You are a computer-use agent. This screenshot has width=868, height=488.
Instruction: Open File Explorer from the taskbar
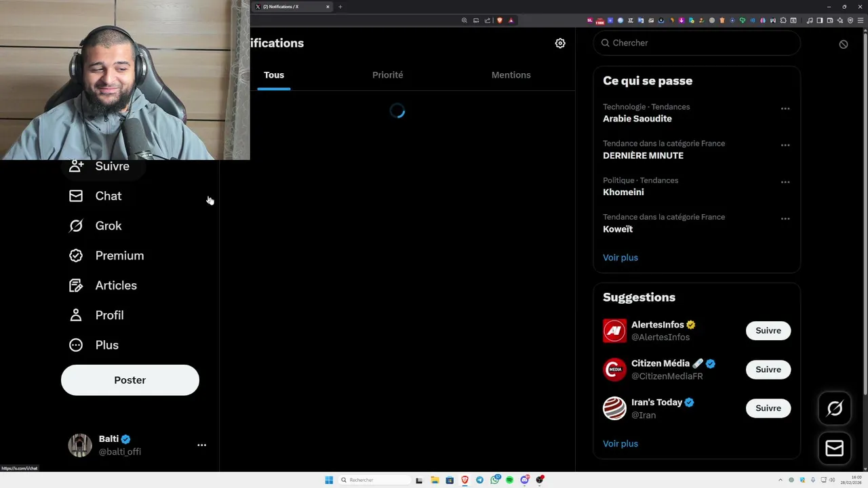tap(435, 480)
